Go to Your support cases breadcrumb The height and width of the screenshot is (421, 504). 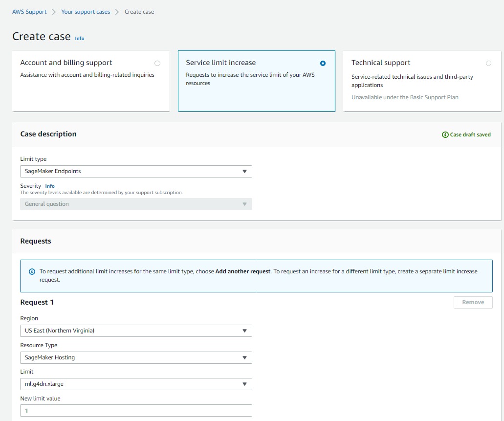(86, 12)
